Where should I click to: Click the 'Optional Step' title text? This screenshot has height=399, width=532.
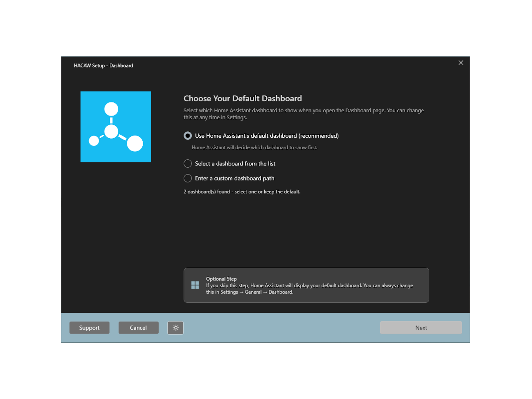tap(221, 279)
